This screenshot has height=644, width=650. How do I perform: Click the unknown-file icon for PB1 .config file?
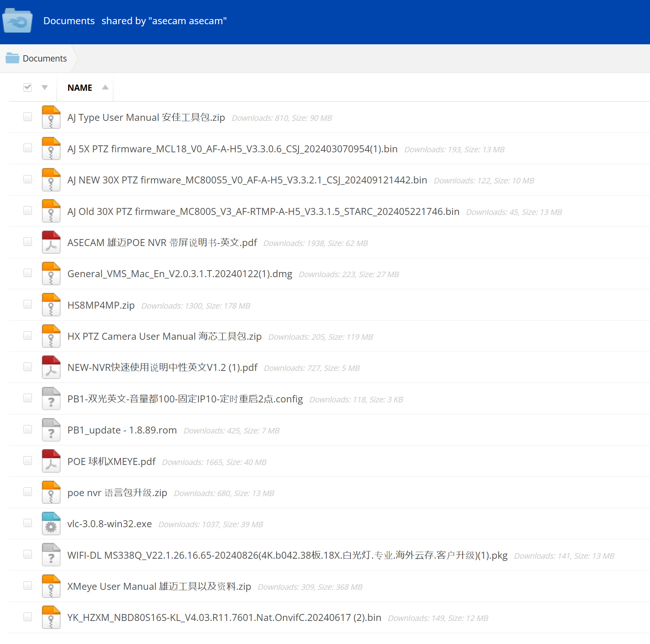(x=51, y=398)
